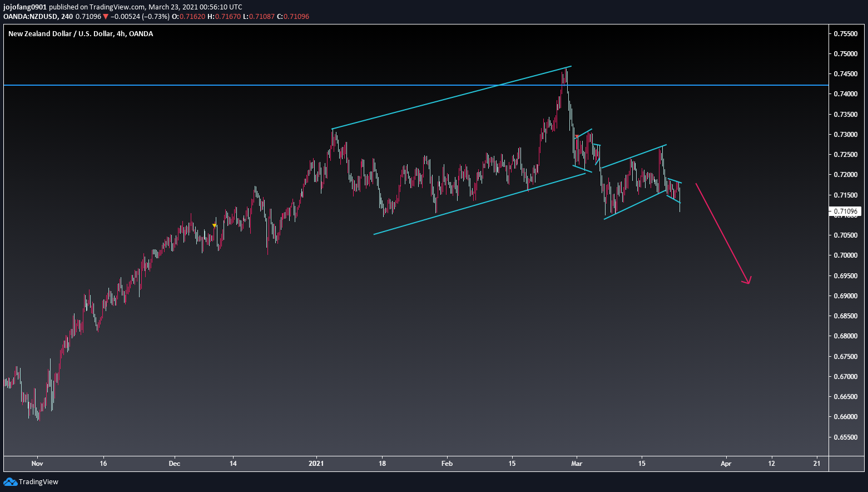Image resolution: width=868 pixels, height=492 pixels.
Task: Click the 0.71500 price axis label
Action: 845,195
